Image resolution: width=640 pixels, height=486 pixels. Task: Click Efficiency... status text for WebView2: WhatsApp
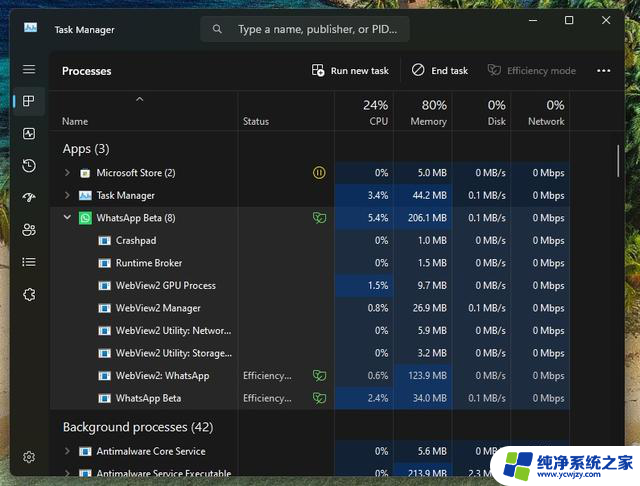tap(267, 375)
